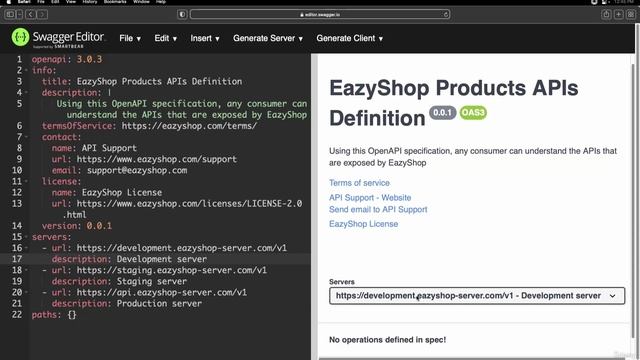This screenshot has width=640, height=360.
Task: Open the Generate Client dropdown
Action: tap(349, 38)
